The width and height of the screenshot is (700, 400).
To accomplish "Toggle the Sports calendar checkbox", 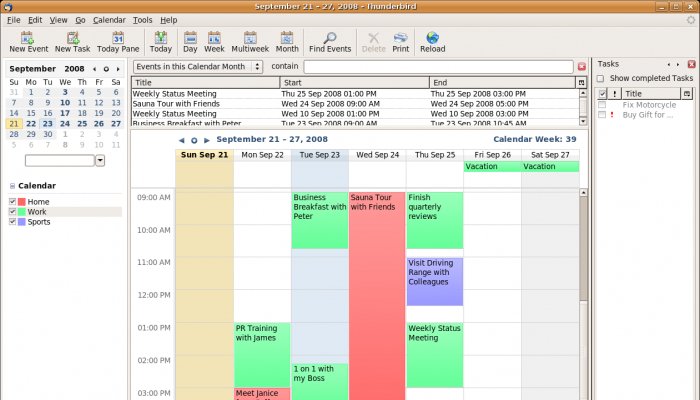I will pos(12,221).
